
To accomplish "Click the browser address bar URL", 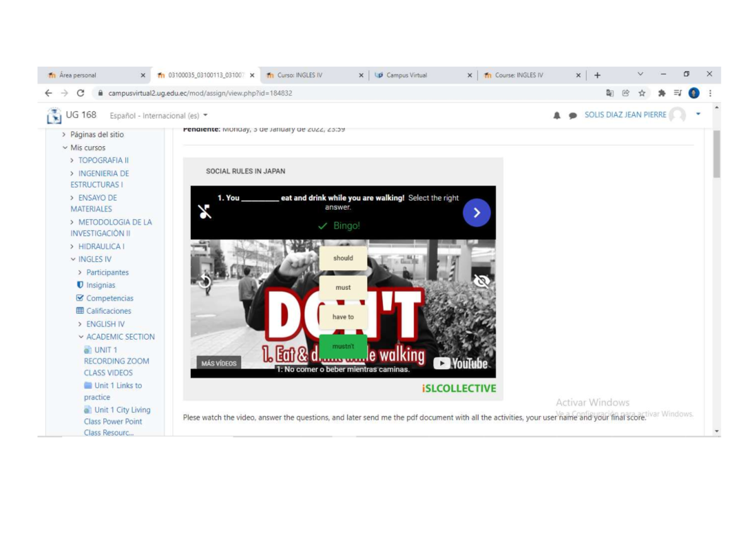I will (x=200, y=93).
